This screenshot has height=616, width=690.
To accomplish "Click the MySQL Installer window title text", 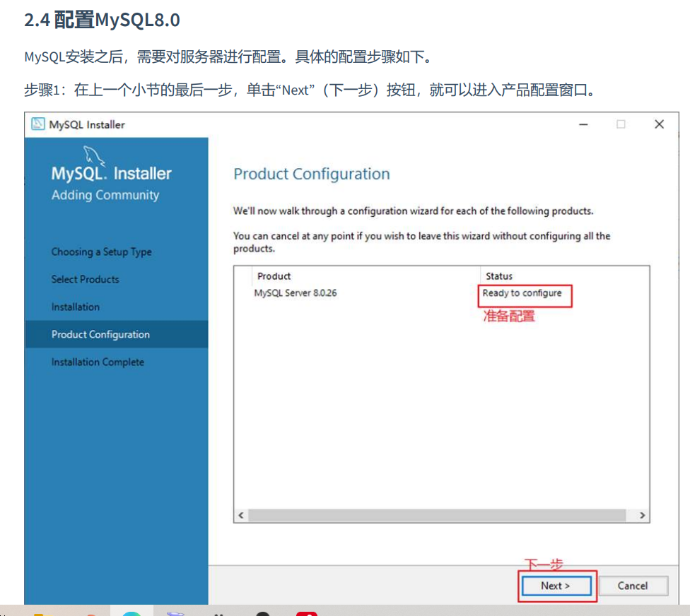I will click(x=87, y=125).
